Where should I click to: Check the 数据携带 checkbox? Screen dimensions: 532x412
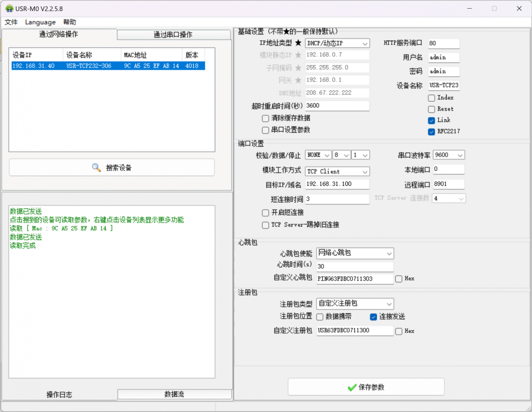tap(320, 317)
